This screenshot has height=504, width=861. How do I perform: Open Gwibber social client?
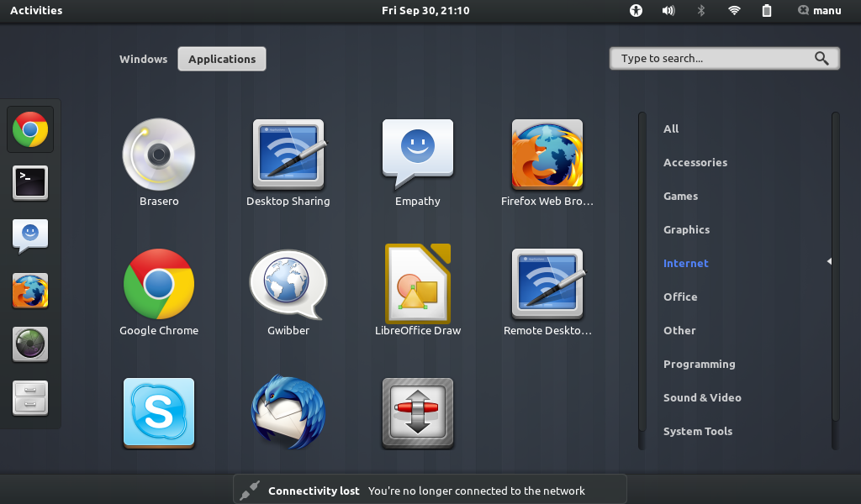point(288,284)
